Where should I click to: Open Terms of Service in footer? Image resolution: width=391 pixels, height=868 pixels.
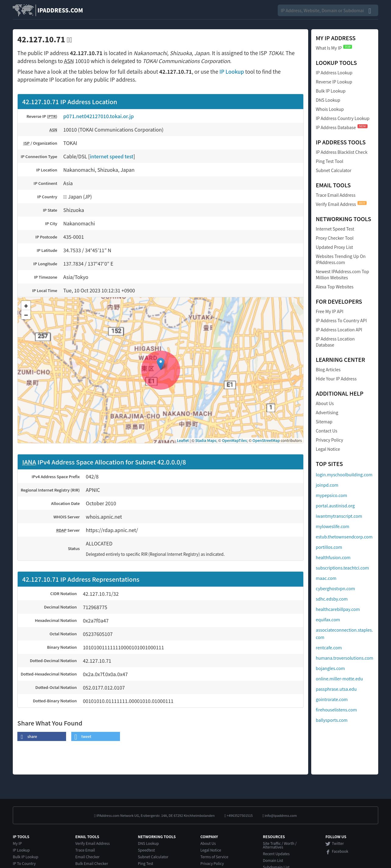[x=214, y=857]
